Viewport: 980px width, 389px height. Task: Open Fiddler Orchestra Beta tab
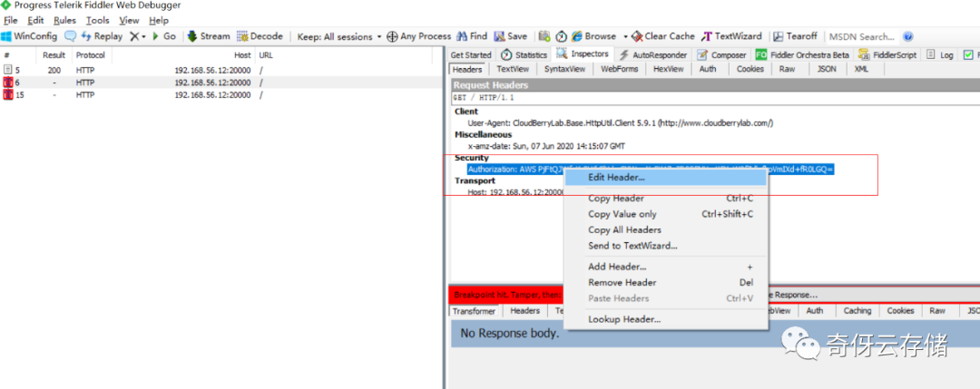point(802,55)
